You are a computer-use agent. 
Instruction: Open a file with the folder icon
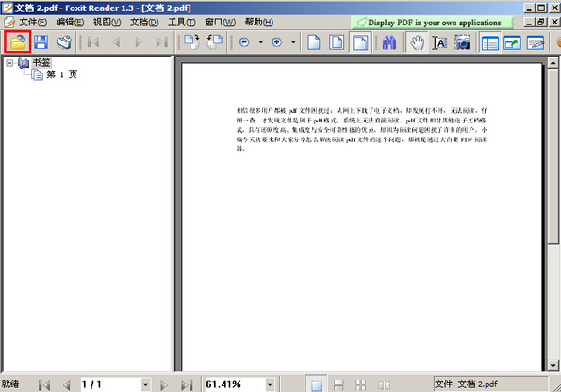click(18, 42)
